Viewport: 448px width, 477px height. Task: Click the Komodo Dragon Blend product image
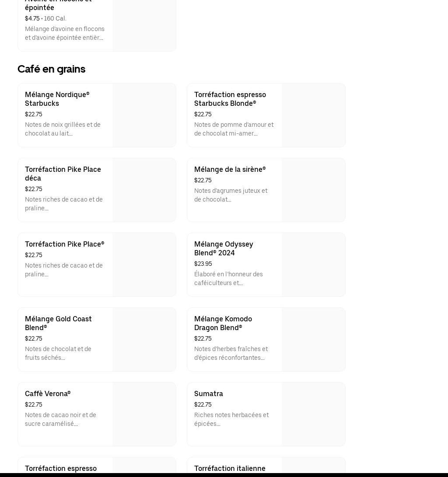click(313, 339)
